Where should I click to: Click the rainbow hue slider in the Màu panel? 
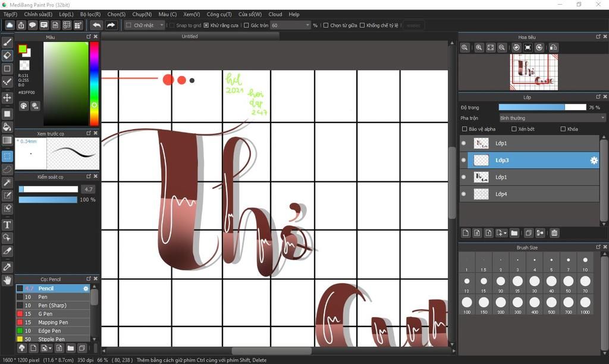pyautogui.click(x=95, y=83)
